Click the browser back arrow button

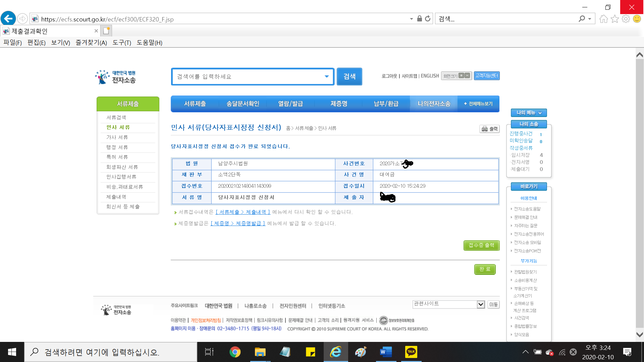coord(8,18)
